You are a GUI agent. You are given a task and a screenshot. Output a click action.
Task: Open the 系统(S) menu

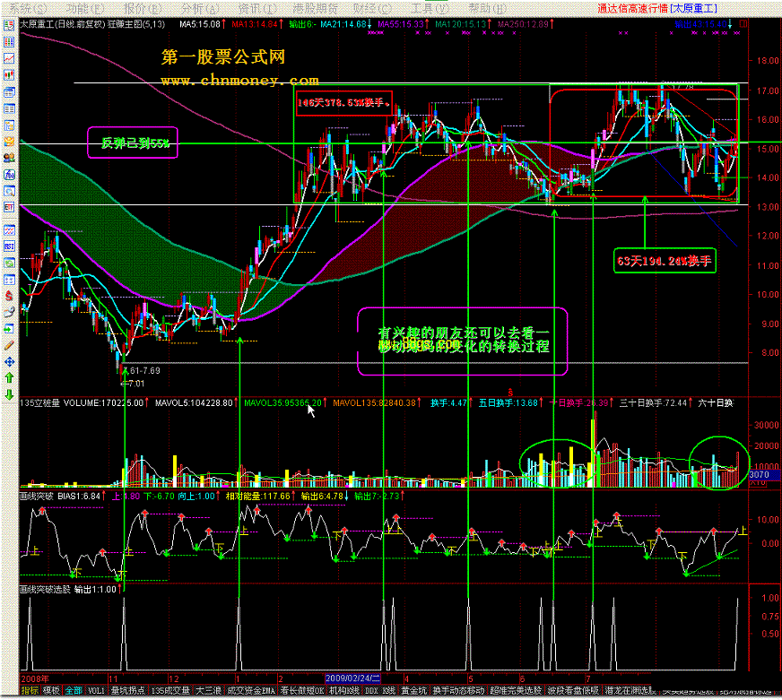click(x=28, y=8)
